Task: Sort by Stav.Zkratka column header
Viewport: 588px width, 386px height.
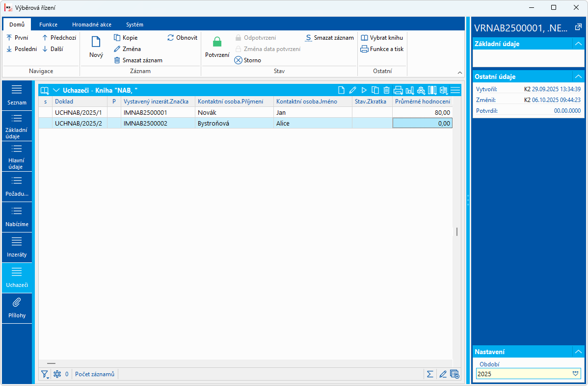Action: [x=372, y=102]
